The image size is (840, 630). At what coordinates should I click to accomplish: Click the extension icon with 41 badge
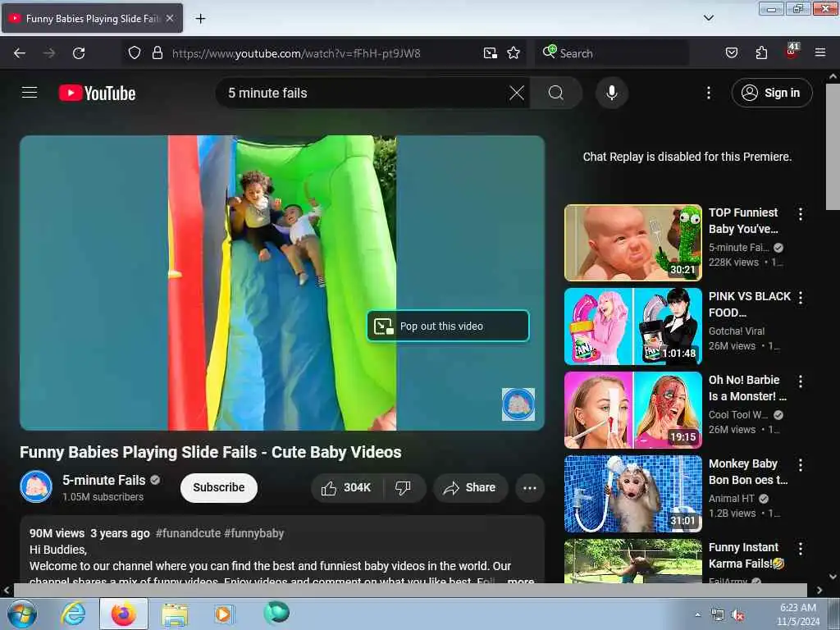[792, 50]
